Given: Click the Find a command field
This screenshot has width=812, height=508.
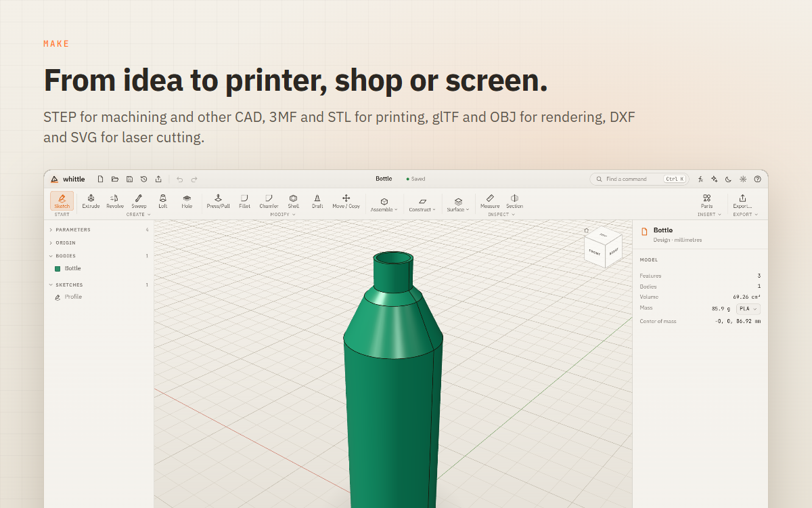Looking at the screenshot, I should coord(639,179).
